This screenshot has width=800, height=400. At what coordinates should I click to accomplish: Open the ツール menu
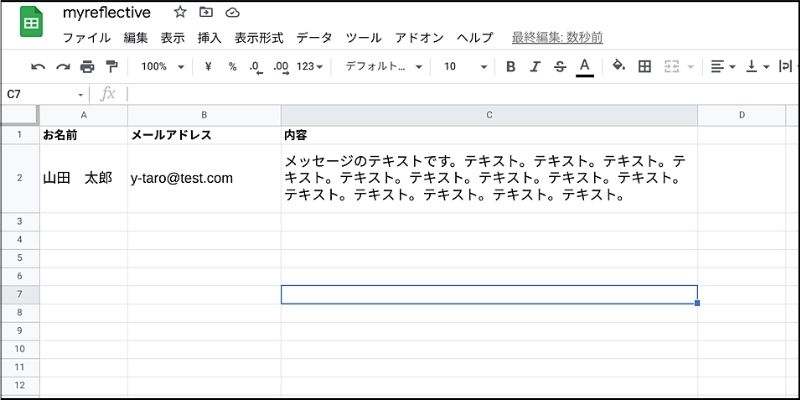[x=363, y=38]
